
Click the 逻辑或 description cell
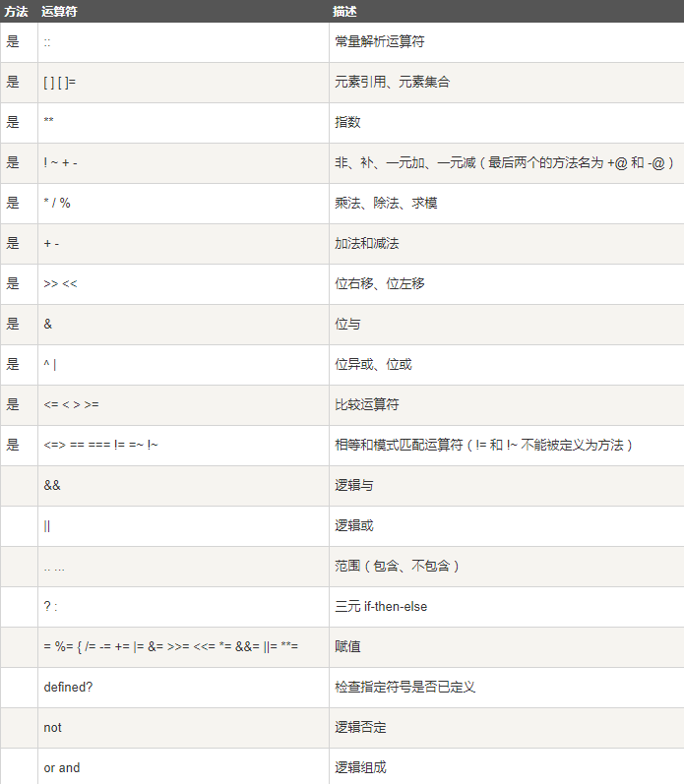tap(354, 525)
